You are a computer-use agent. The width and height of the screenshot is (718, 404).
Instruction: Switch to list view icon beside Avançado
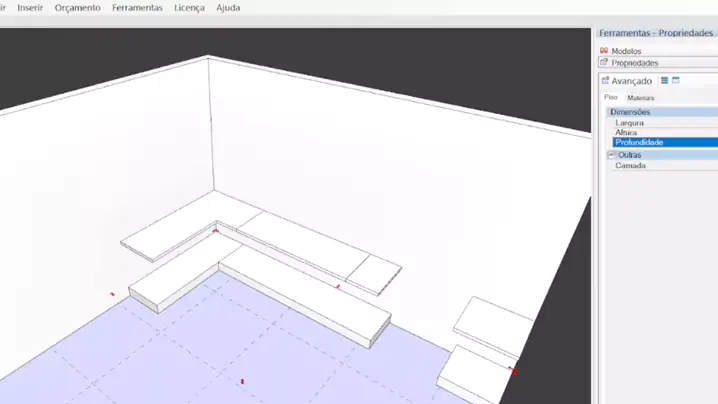point(664,81)
